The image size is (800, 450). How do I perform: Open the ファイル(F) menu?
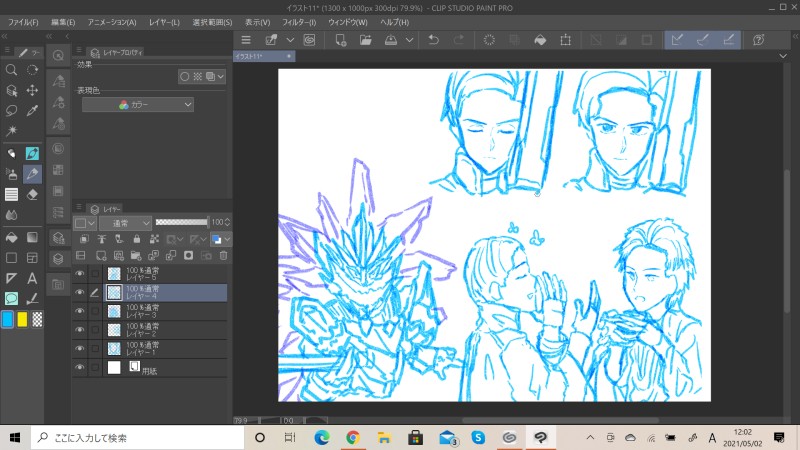23,22
